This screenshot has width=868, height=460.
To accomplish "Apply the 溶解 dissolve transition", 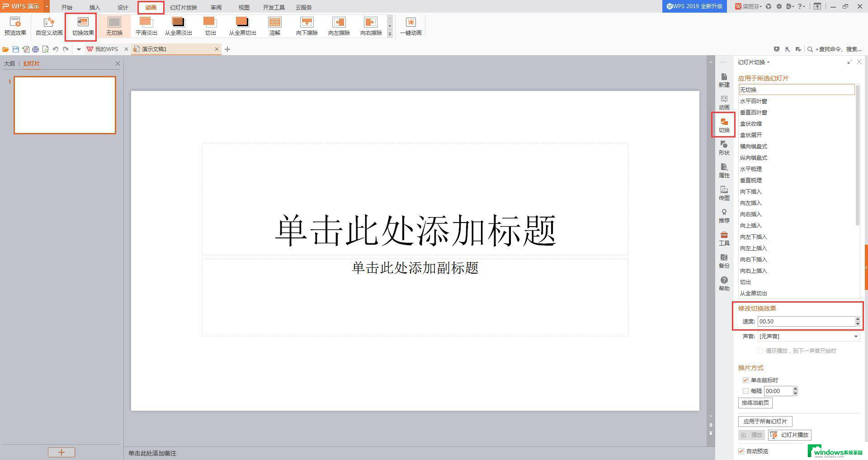I will pyautogui.click(x=274, y=26).
